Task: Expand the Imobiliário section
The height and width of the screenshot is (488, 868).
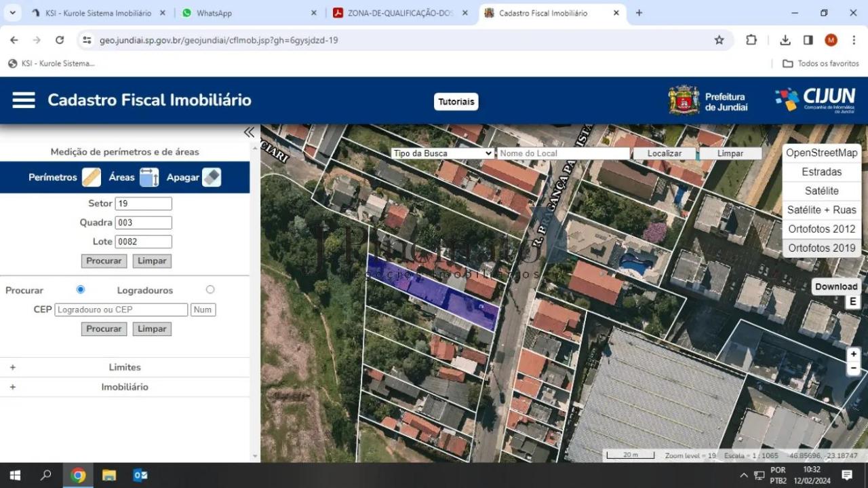Action: pyautogui.click(x=125, y=387)
